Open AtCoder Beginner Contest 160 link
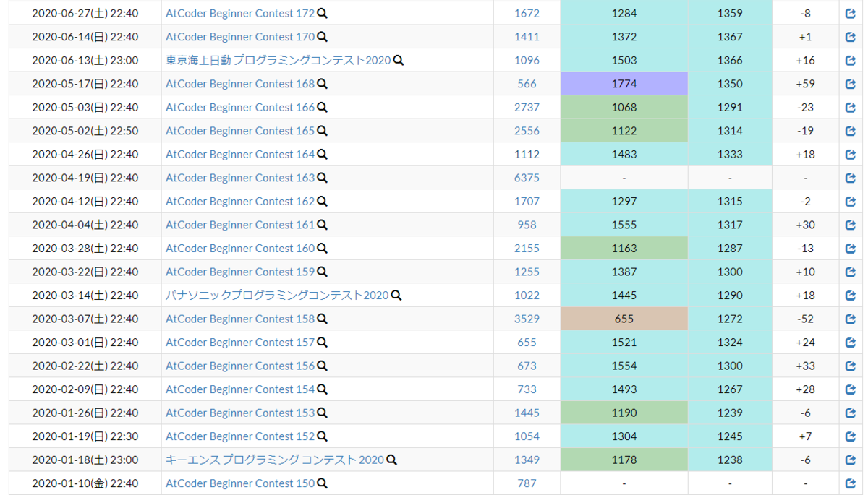The height and width of the screenshot is (495, 868). [x=240, y=248]
